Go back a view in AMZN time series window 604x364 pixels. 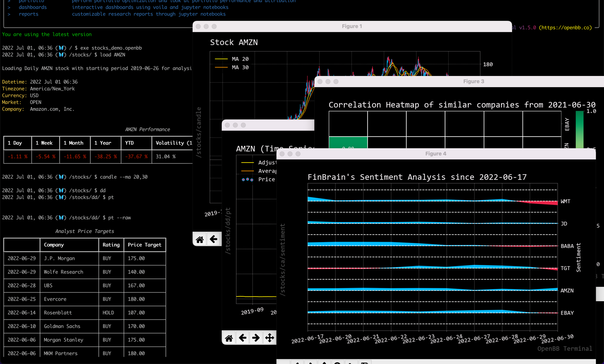tap(242, 338)
